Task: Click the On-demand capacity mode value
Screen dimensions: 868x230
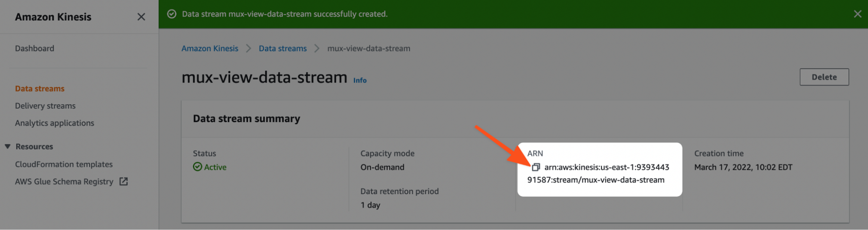Action: click(382, 167)
